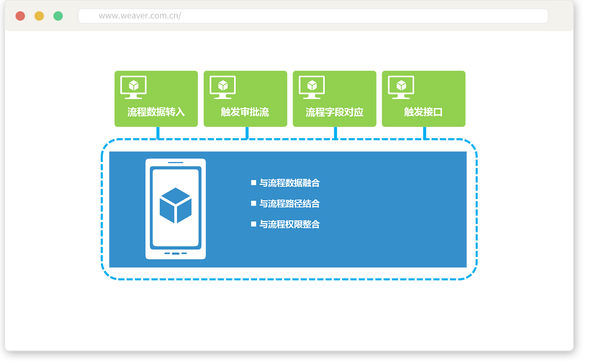This screenshot has width=593, height=364.
Task: Click the speaker slot at top of phone
Action: [176, 162]
